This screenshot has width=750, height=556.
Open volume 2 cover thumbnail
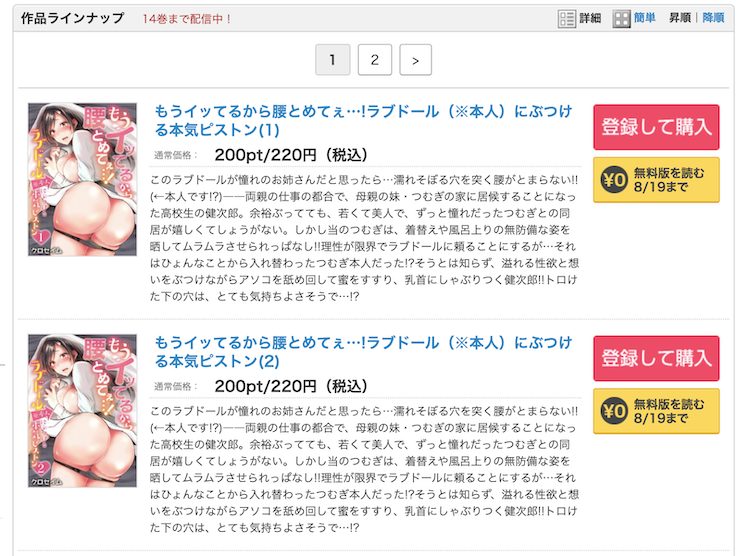[82, 411]
